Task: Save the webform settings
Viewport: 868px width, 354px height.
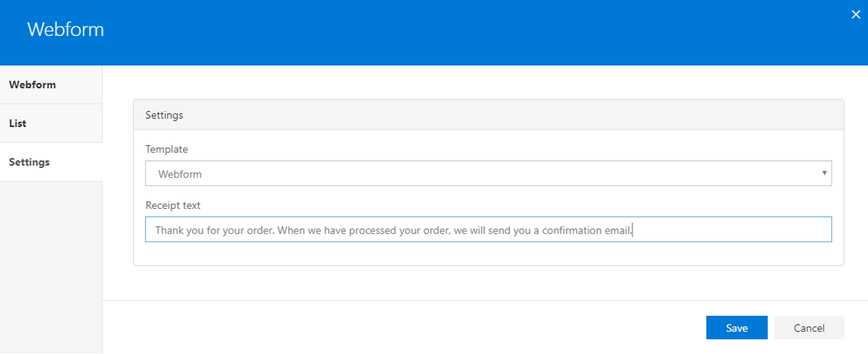Action: (x=737, y=328)
